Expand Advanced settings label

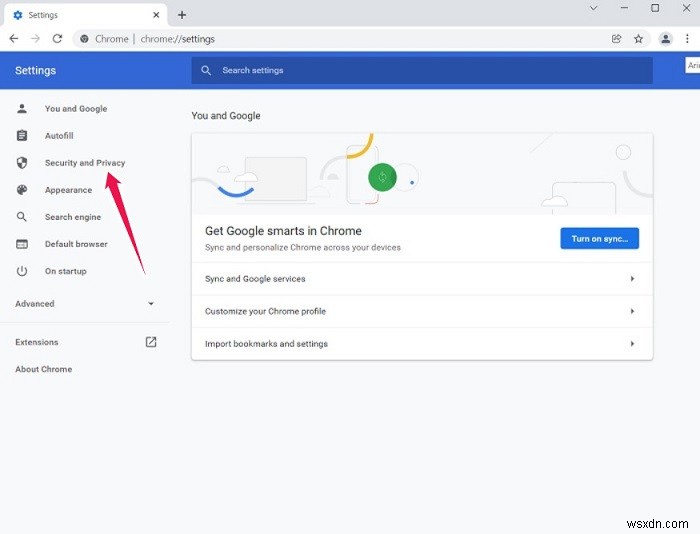35,304
